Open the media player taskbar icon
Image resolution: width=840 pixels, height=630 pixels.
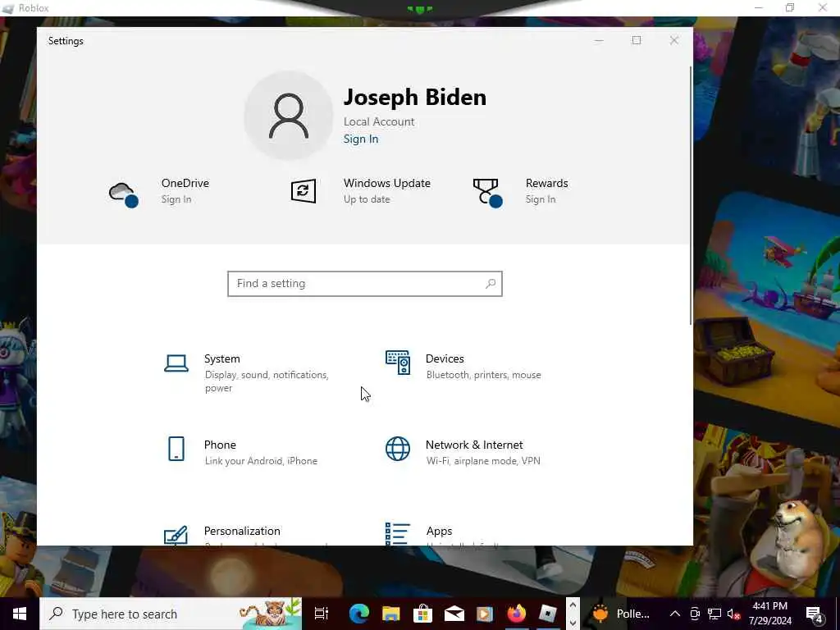click(485, 614)
